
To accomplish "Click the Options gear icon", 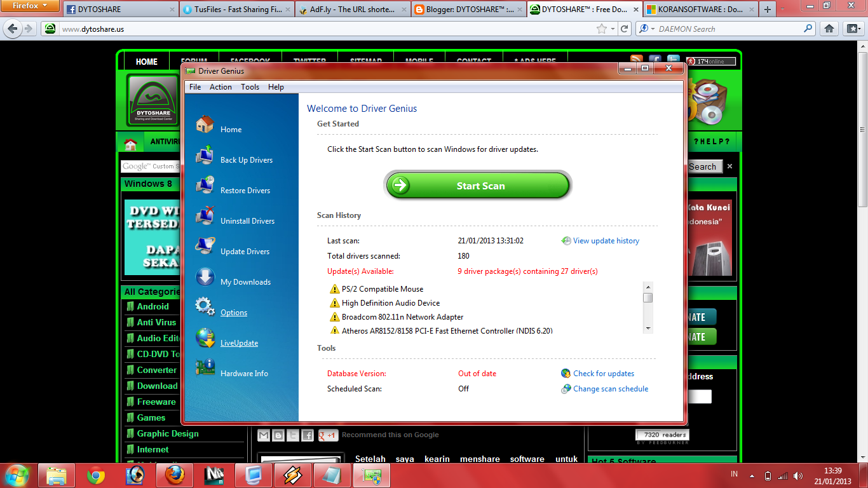I will pos(205,306).
